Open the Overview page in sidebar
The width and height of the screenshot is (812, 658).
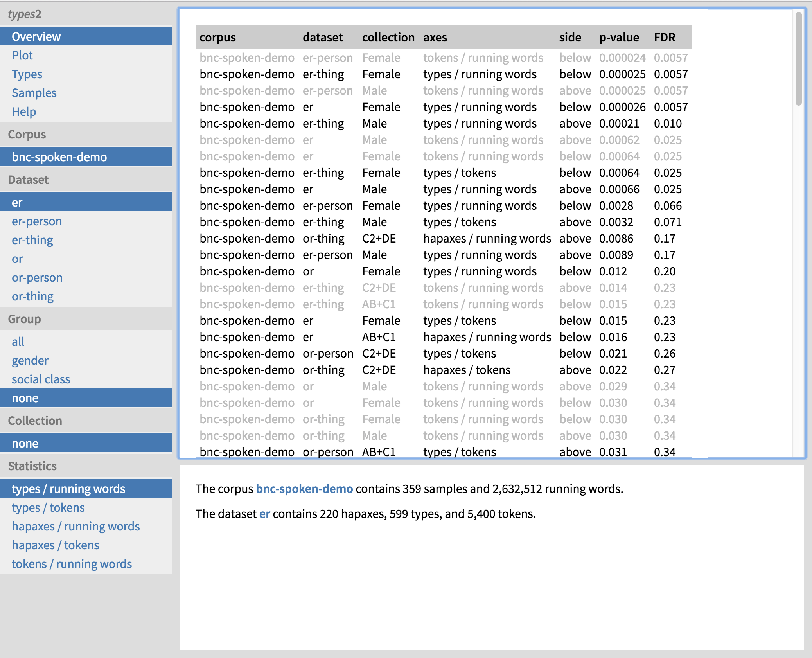86,36
